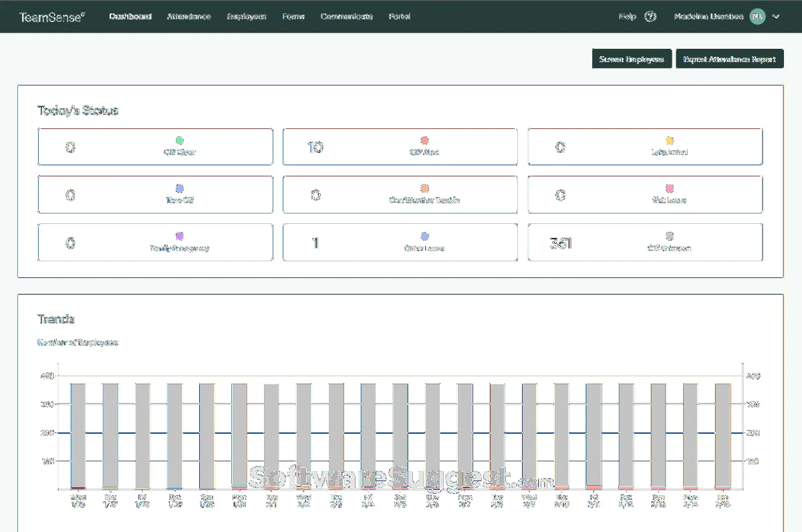This screenshot has width=802, height=532.
Task: Switch to the Employees section
Action: pos(247,17)
